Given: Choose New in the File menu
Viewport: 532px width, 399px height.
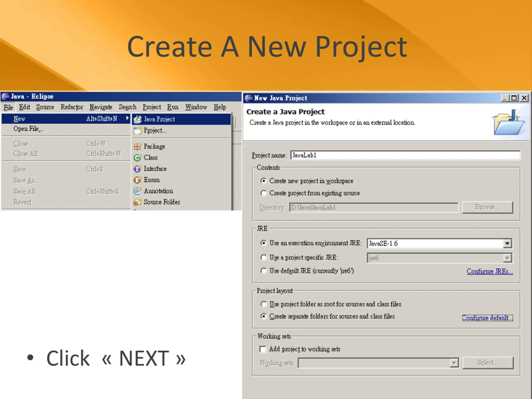Looking at the screenshot, I should [66, 119].
